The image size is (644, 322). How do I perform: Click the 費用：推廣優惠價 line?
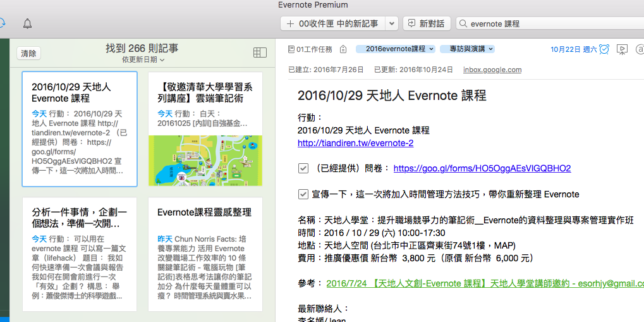click(416, 258)
